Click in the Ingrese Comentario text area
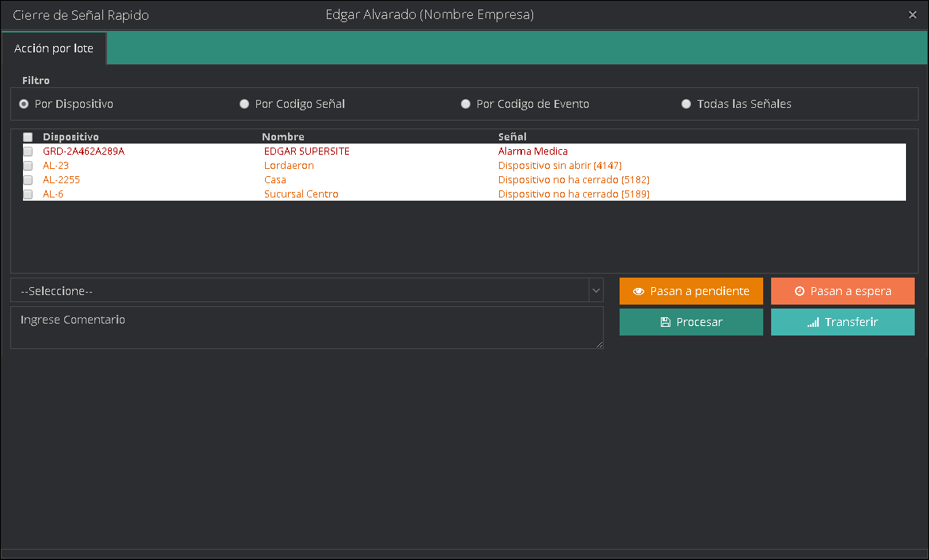This screenshot has width=929, height=560. 306,328
